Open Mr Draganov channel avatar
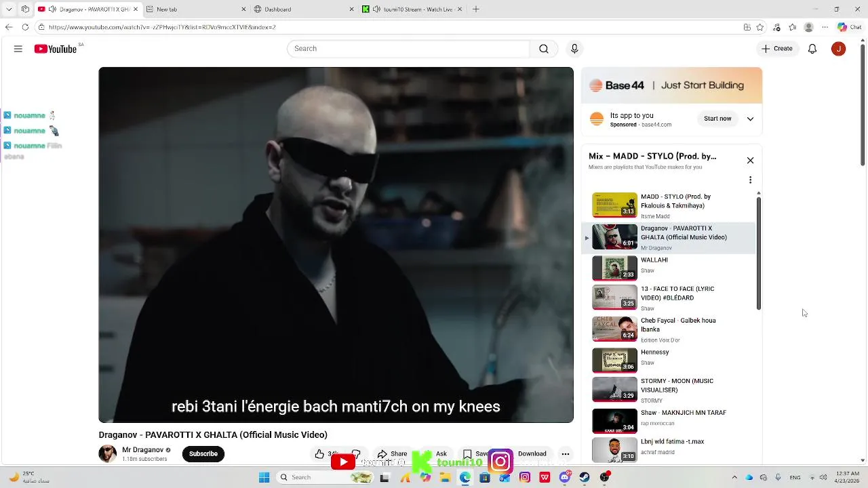868x488 pixels. pos(107,453)
